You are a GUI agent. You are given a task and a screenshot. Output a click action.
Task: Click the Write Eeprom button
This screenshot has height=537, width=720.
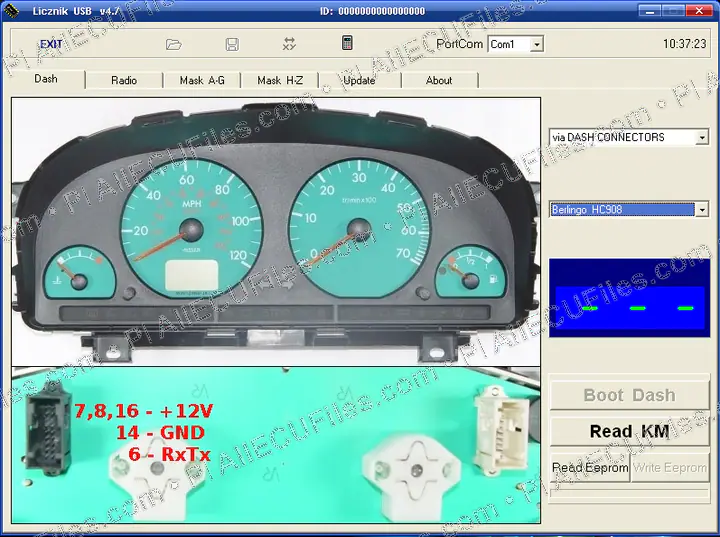670,468
